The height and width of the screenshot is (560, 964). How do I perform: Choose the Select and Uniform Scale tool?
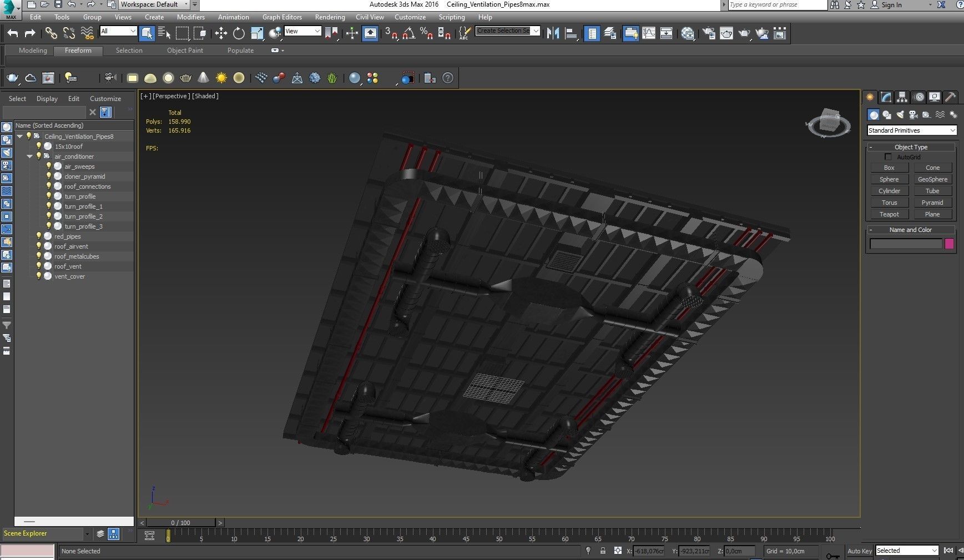tap(256, 33)
